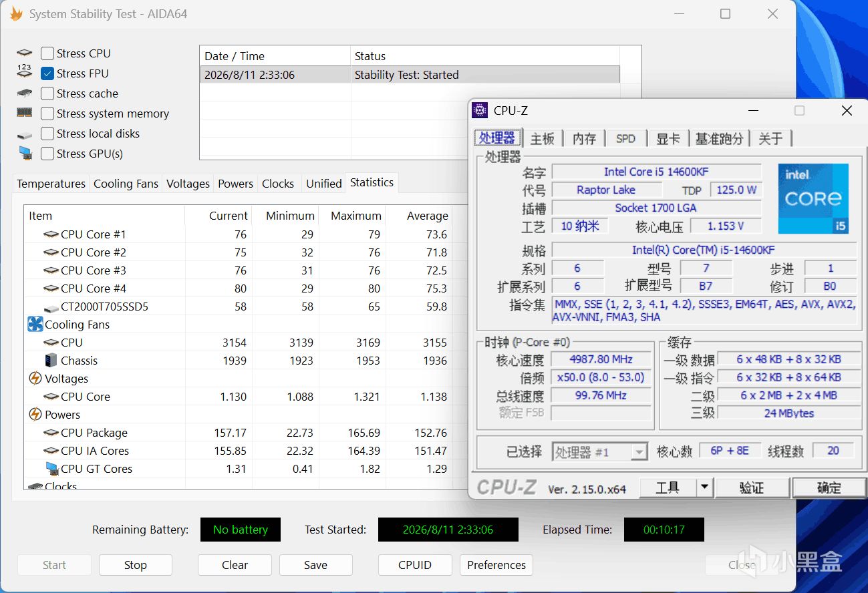The width and height of the screenshot is (868, 593).
Task: Click the CPU-Z app icon in title bar
Action: pyautogui.click(x=479, y=111)
